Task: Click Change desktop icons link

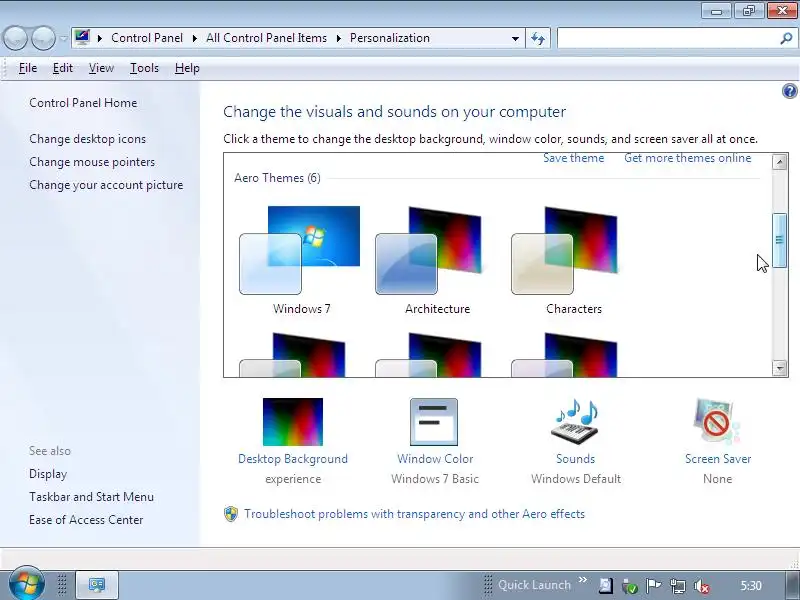Action: (87, 139)
